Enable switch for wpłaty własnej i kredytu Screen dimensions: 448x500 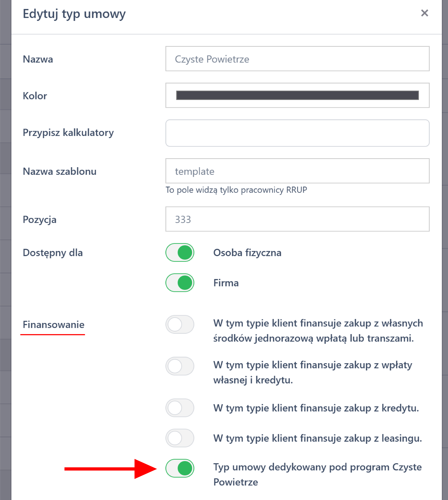click(x=180, y=366)
